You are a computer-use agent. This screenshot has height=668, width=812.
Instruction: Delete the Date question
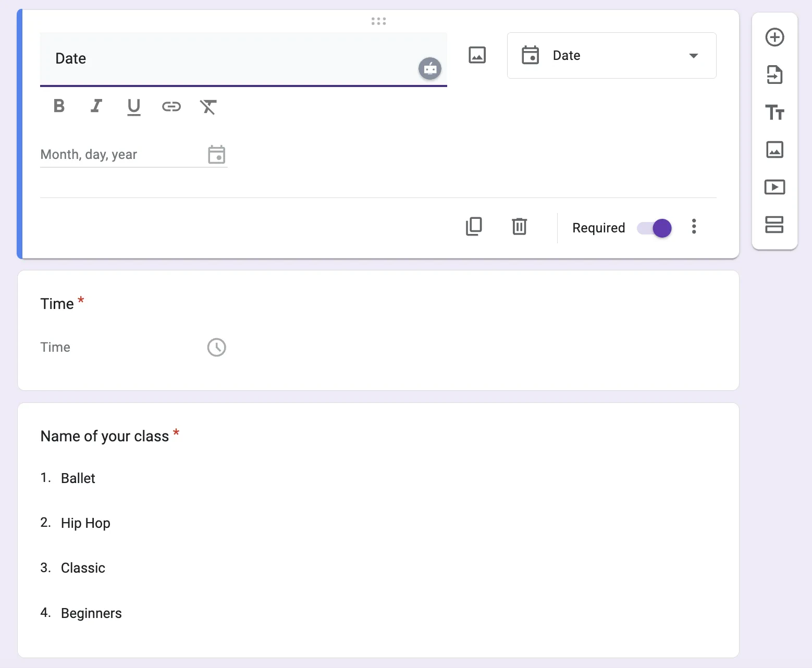point(519,227)
